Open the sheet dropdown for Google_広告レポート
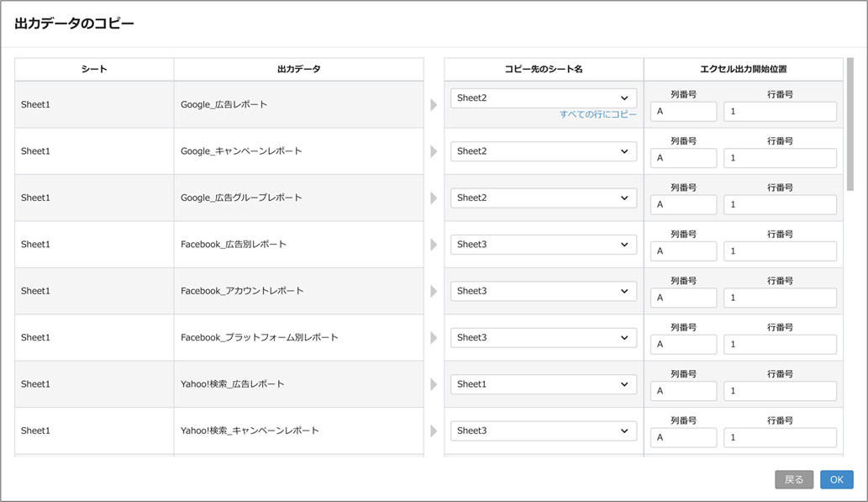The image size is (868, 502). click(543, 98)
